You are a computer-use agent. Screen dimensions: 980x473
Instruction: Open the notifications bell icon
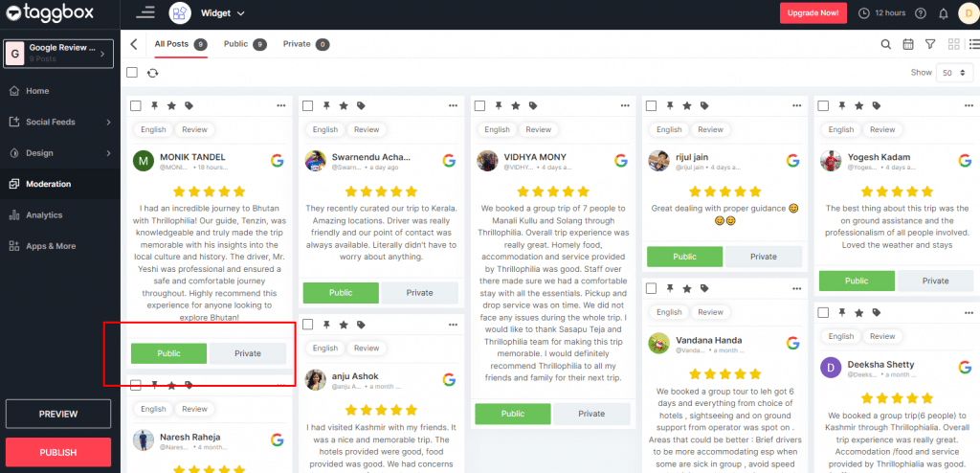pyautogui.click(x=943, y=13)
